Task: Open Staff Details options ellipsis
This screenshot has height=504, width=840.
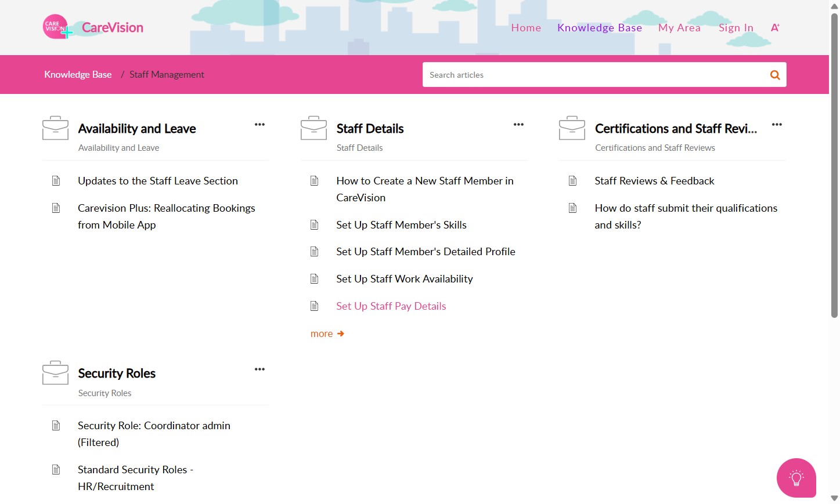Action: click(518, 125)
